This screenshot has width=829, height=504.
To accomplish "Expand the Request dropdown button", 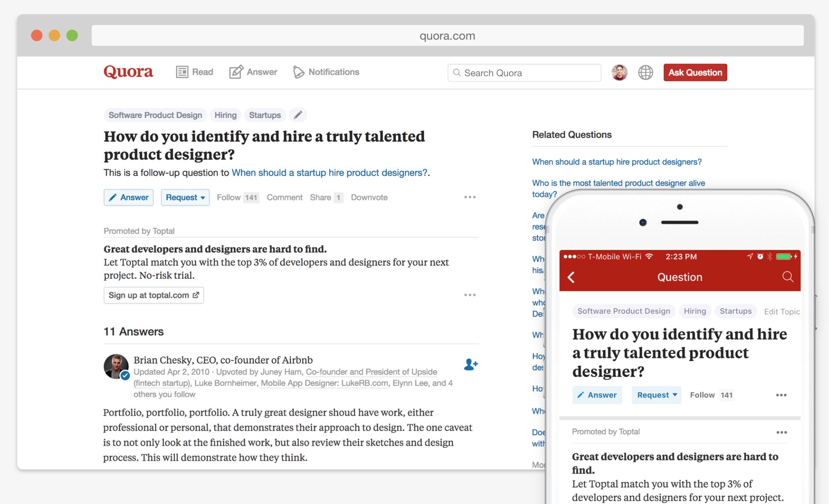I will coord(185,197).
